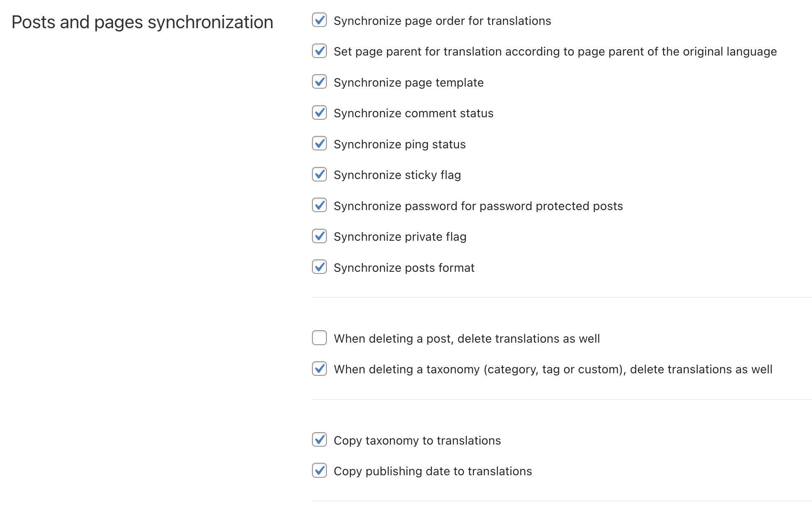Screen dimensions: 812x532
Task: Toggle Set page parent for translation checkbox
Action: 319,51
